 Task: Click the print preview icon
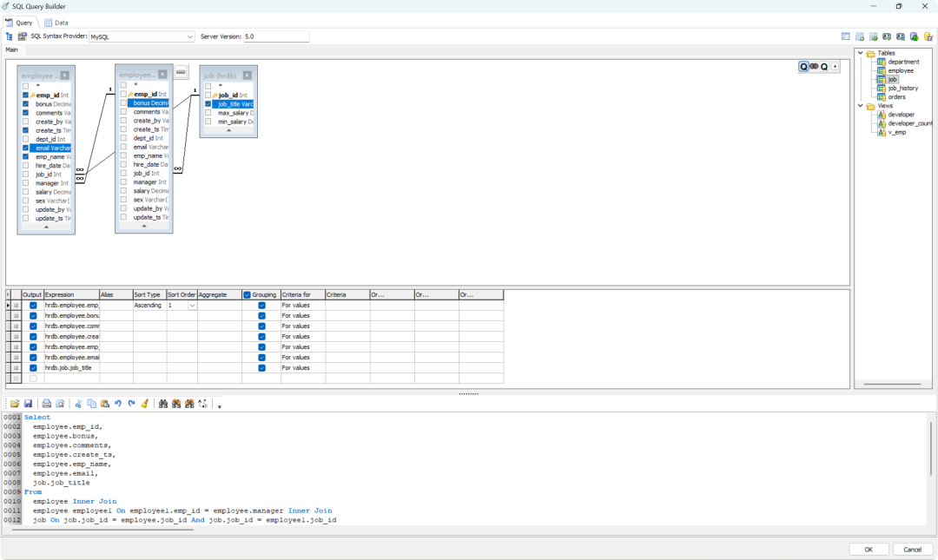60,404
